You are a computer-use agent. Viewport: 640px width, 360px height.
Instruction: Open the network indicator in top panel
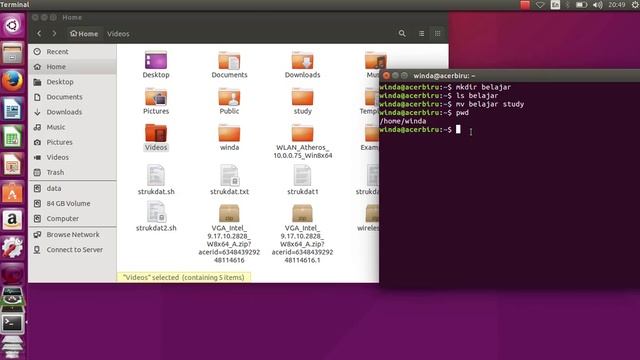coord(540,5)
